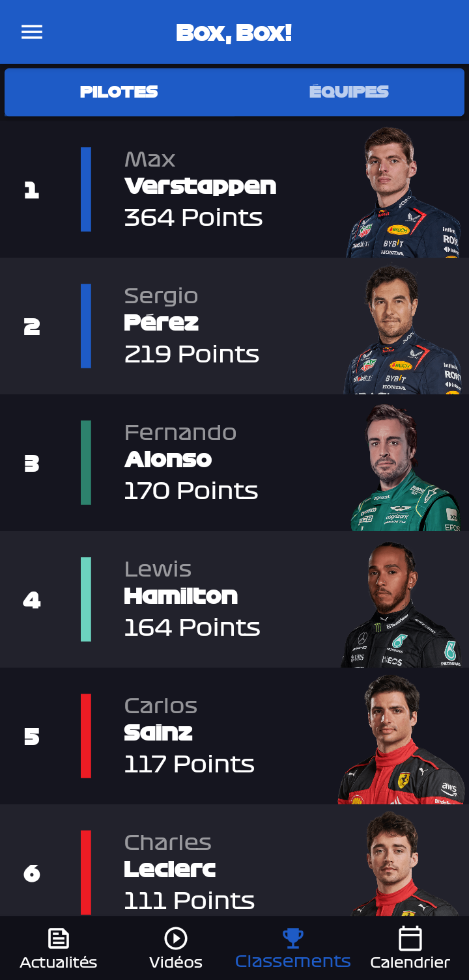Select Carlos Sainz's photo
This screenshot has height=980, width=469.
[x=399, y=739]
